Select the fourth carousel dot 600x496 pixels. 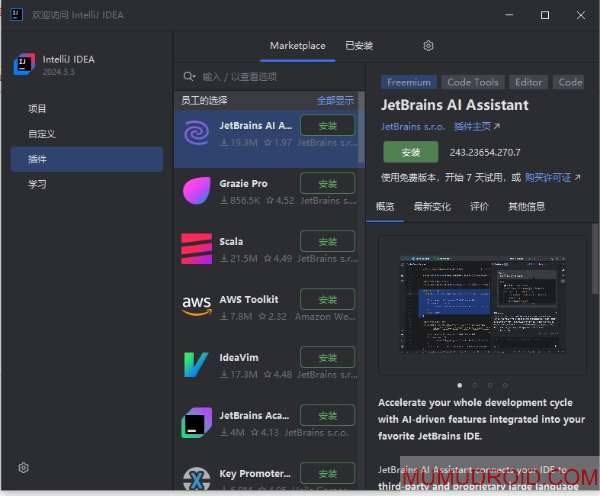pyautogui.click(x=505, y=385)
